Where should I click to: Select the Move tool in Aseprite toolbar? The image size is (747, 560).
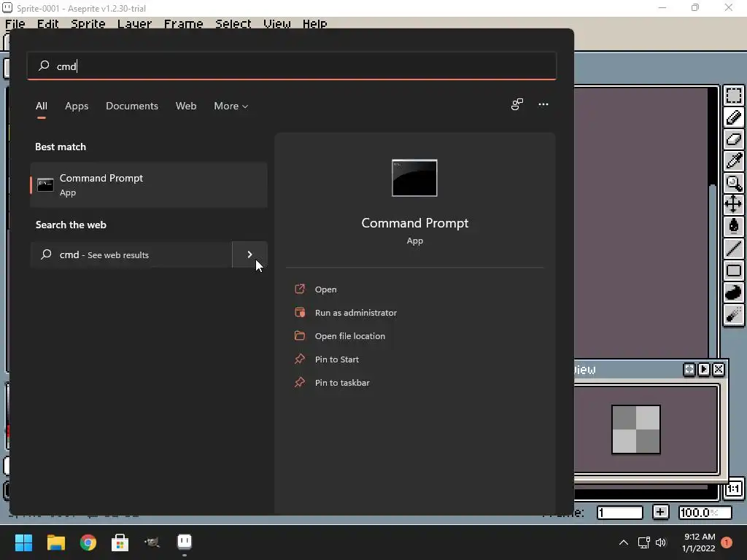coord(734,205)
